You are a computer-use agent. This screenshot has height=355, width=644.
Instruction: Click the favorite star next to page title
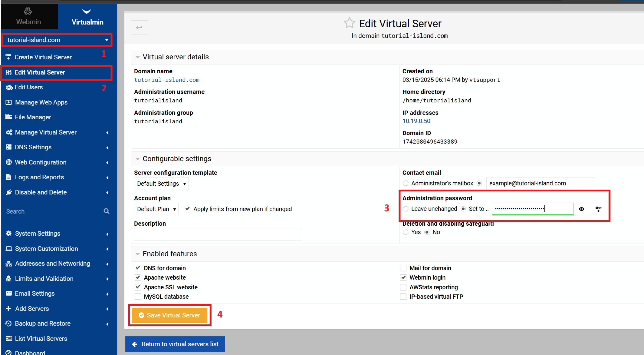coord(349,23)
